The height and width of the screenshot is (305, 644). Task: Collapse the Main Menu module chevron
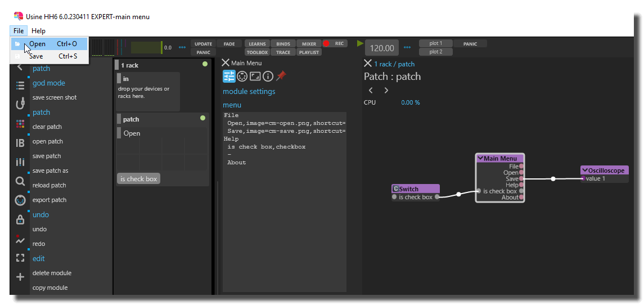(480, 158)
